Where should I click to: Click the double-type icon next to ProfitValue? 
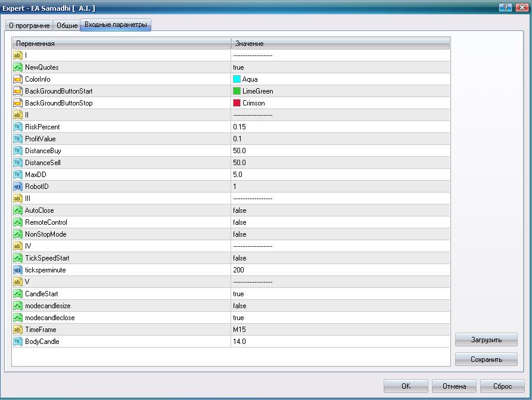pos(18,138)
